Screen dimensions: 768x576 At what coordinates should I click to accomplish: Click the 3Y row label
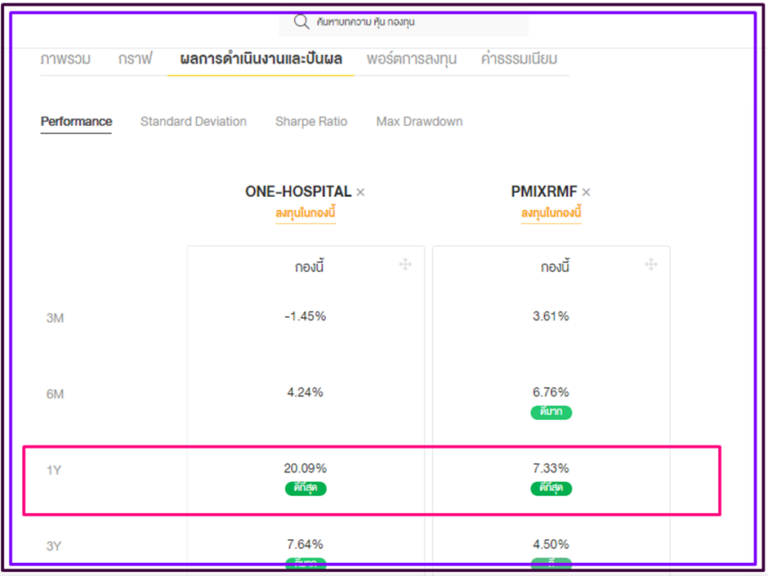click(53, 546)
